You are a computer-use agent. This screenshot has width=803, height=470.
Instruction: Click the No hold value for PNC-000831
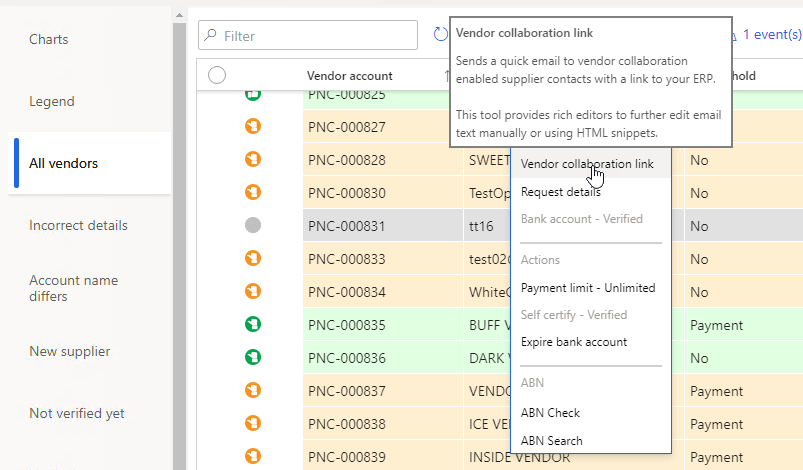tap(699, 226)
